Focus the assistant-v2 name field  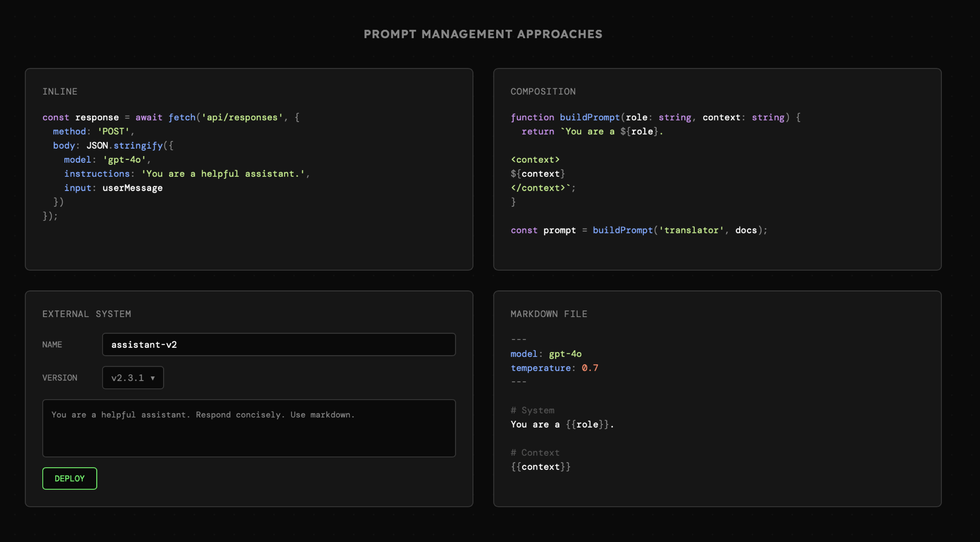click(x=279, y=345)
